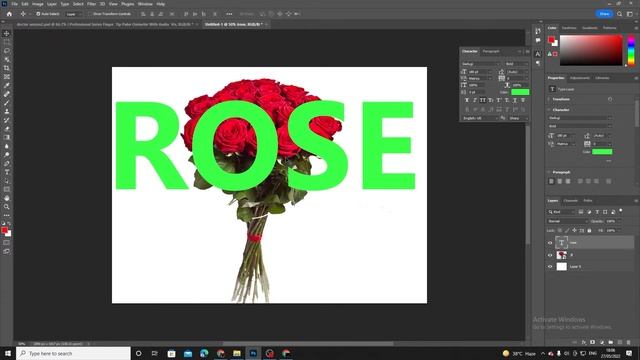Hide the ROSE text layer

point(550,243)
